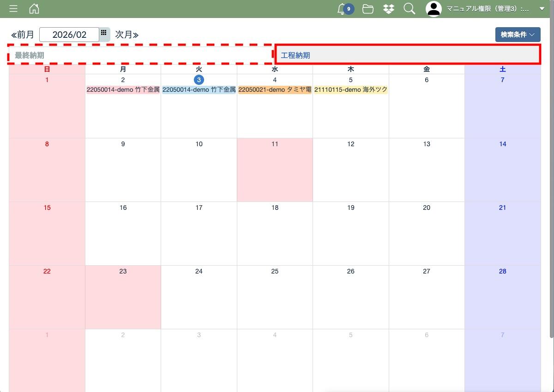Open the month picker grid icon
The image size is (554, 392).
point(104,33)
